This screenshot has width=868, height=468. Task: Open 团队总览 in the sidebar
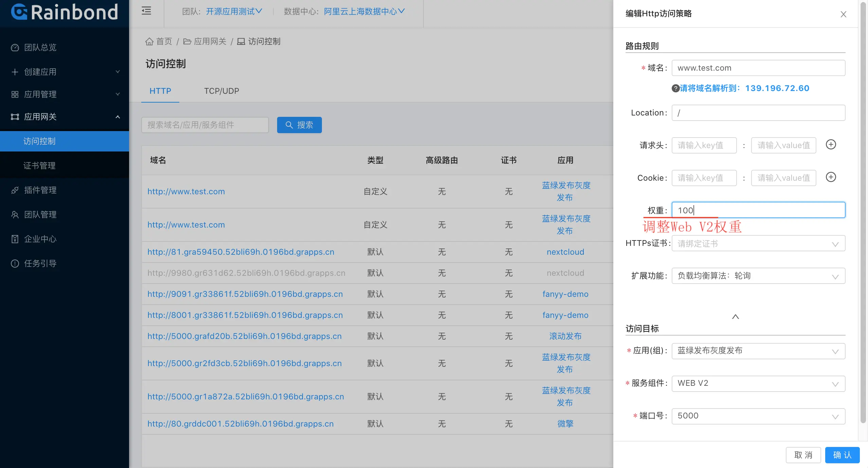40,48
